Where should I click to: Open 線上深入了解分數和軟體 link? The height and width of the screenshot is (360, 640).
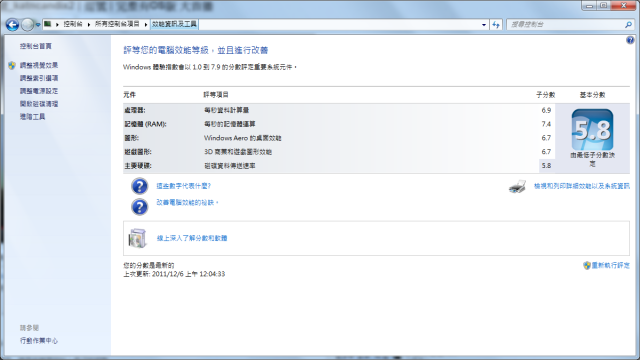coord(192,238)
